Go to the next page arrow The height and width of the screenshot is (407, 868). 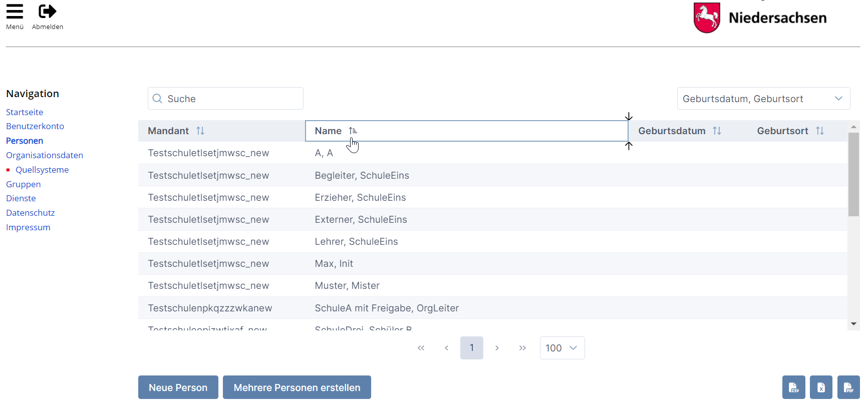point(497,348)
